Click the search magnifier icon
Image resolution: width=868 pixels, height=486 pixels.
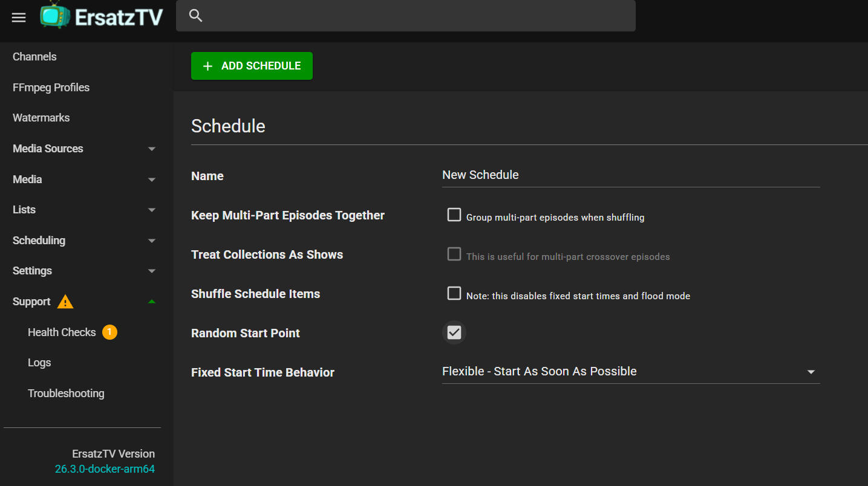(195, 16)
